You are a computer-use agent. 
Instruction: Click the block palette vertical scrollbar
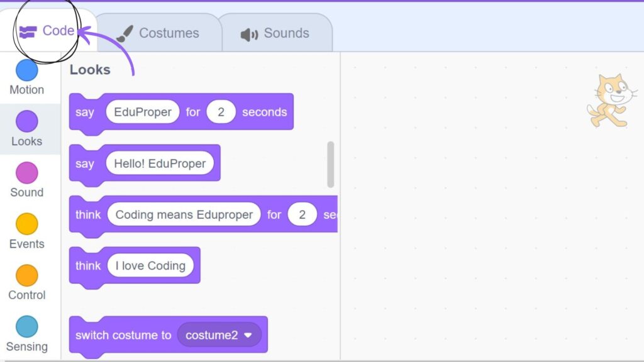(331, 164)
